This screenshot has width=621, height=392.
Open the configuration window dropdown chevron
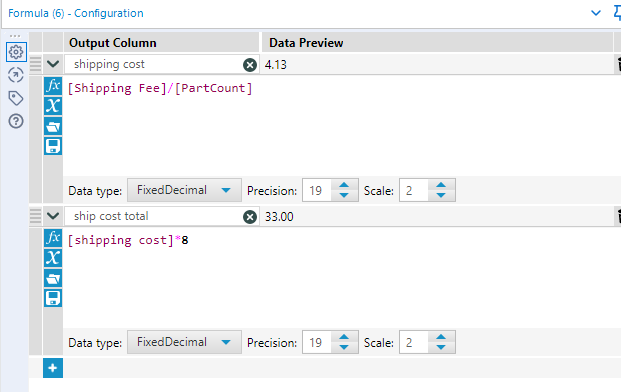(596, 13)
